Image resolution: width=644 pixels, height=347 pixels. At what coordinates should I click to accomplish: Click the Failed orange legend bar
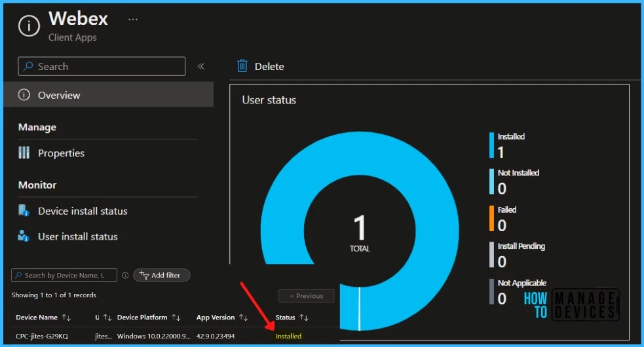(x=491, y=218)
